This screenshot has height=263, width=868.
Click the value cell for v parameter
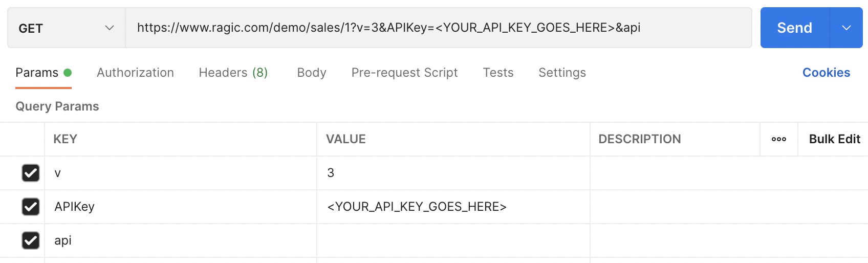pos(452,173)
